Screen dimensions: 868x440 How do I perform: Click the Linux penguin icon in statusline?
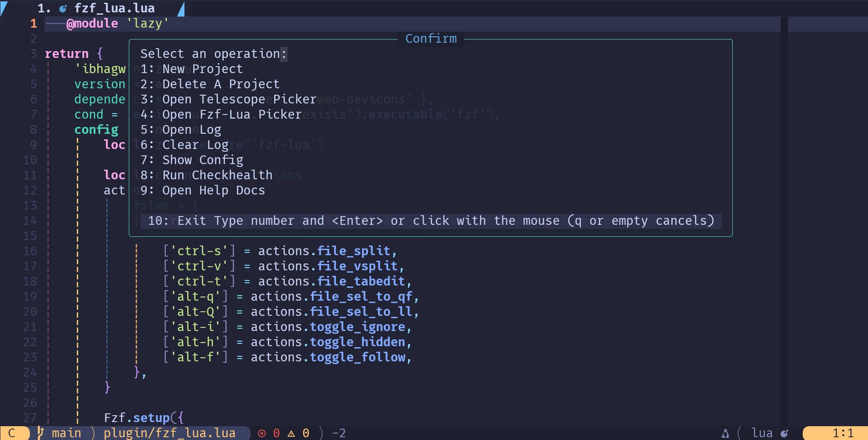[725, 433]
